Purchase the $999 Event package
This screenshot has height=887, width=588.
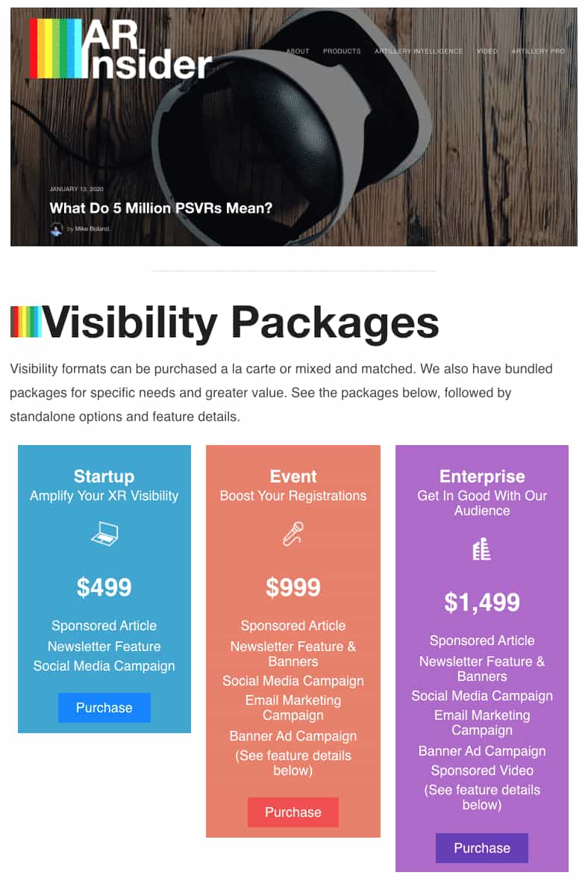(x=293, y=812)
